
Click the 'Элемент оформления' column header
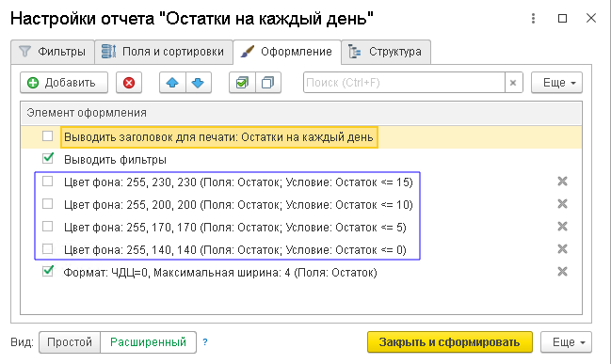pos(301,113)
